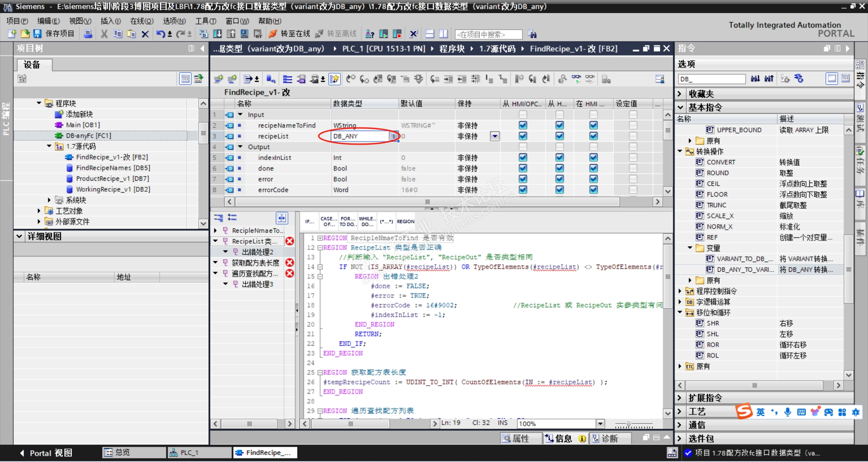Viewport: 868px width, 462px height.
Task: Click the instruction search field containing DB_
Action: [x=712, y=79]
